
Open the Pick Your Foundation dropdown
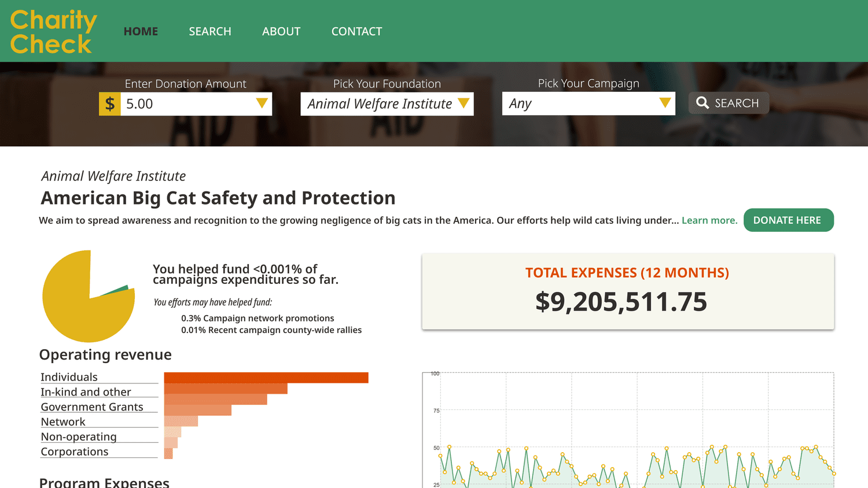387,104
